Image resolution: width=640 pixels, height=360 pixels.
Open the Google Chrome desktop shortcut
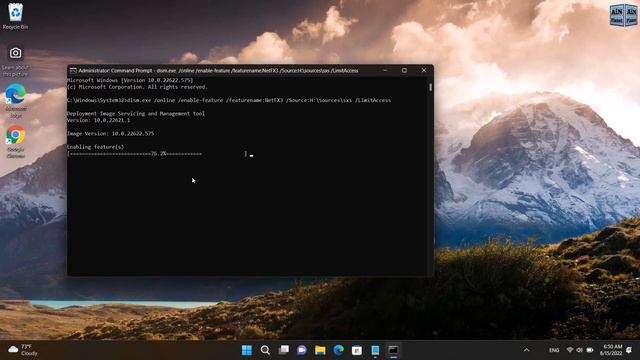pyautogui.click(x=16, y=141)
